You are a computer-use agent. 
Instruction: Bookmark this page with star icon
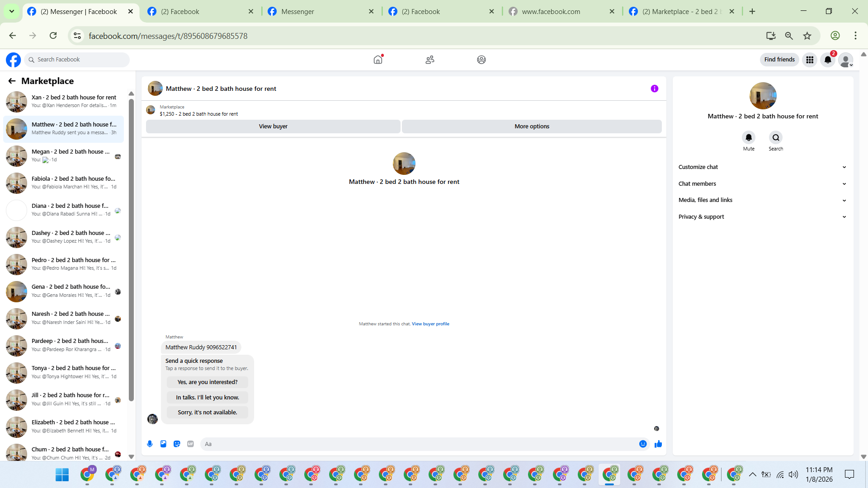point(807,36)
